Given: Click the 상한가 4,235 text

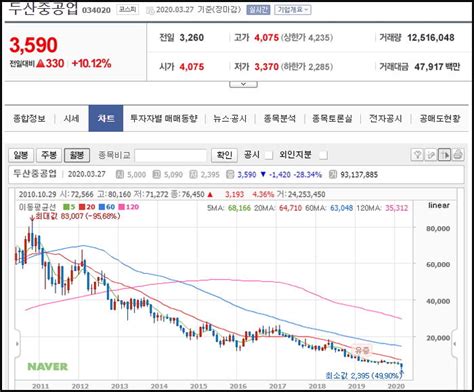Looking at the screenshot, I should pos(307,38).
